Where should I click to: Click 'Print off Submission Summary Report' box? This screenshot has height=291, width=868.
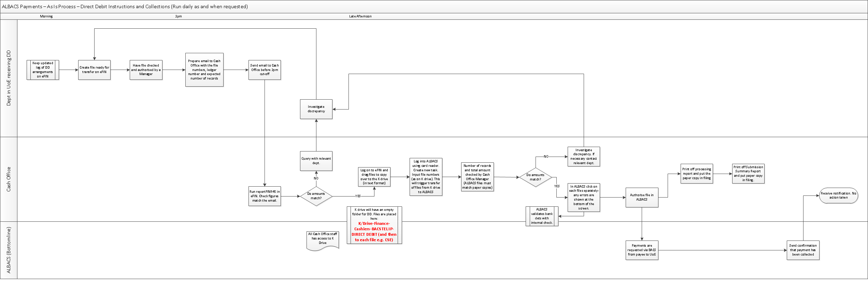tap(748, 174)
